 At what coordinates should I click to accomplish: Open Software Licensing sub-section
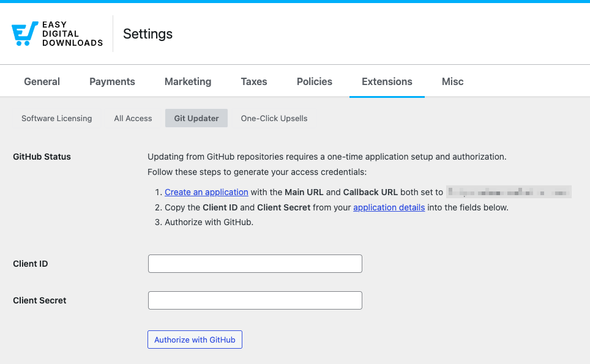tap(56, 118)
